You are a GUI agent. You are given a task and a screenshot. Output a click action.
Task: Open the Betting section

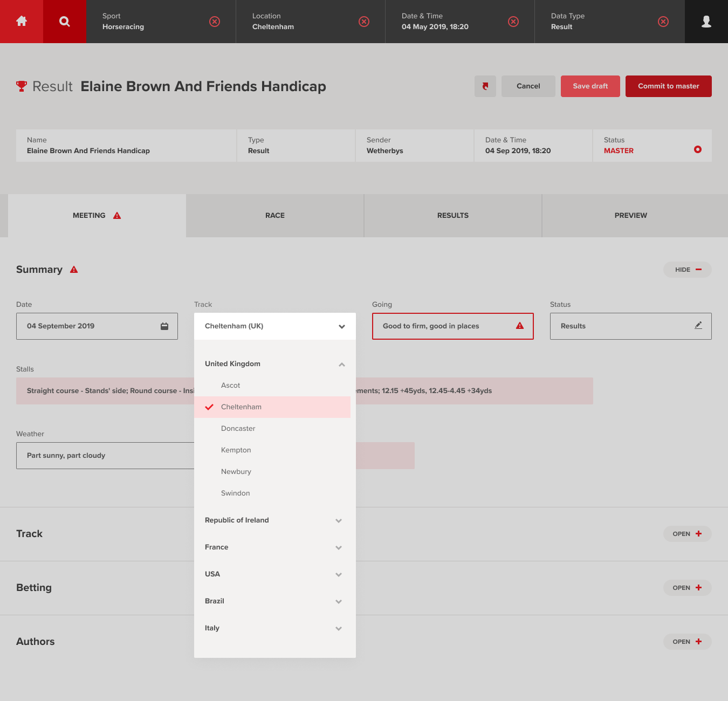[x=687, y=588]
